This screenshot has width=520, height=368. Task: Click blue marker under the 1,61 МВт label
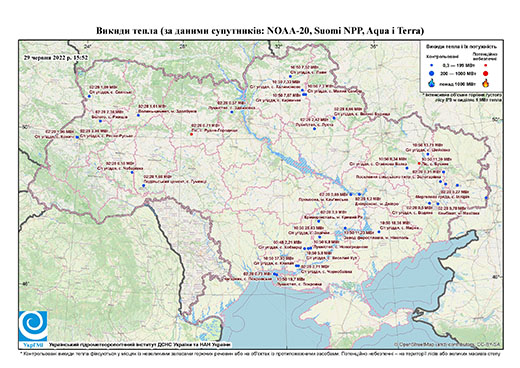point(138,115)
